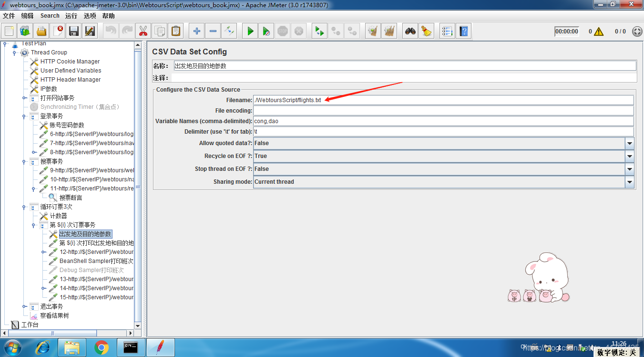Collapse the 登录事务 tree node
This screenshot has width=644, height=357.
(24, 116)
